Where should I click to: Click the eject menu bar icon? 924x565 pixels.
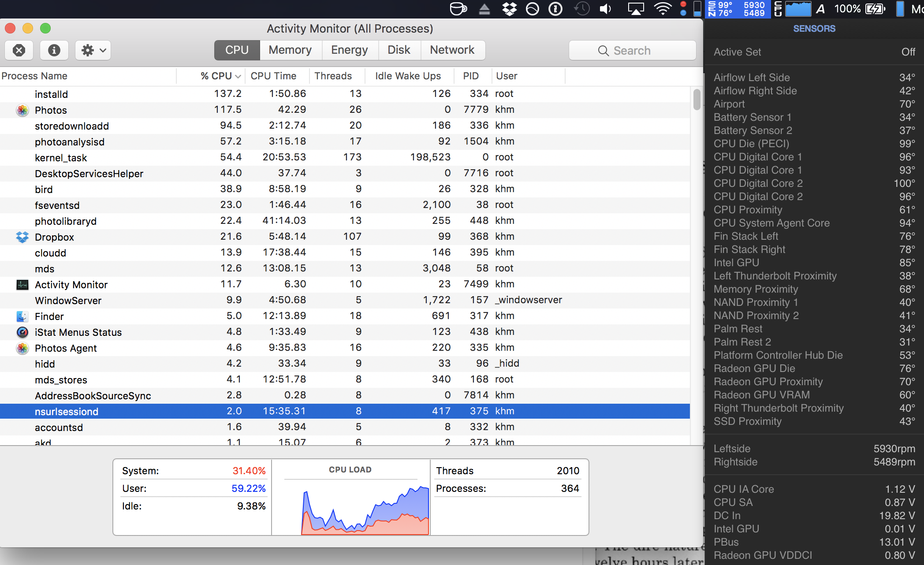tap(484, 9)
